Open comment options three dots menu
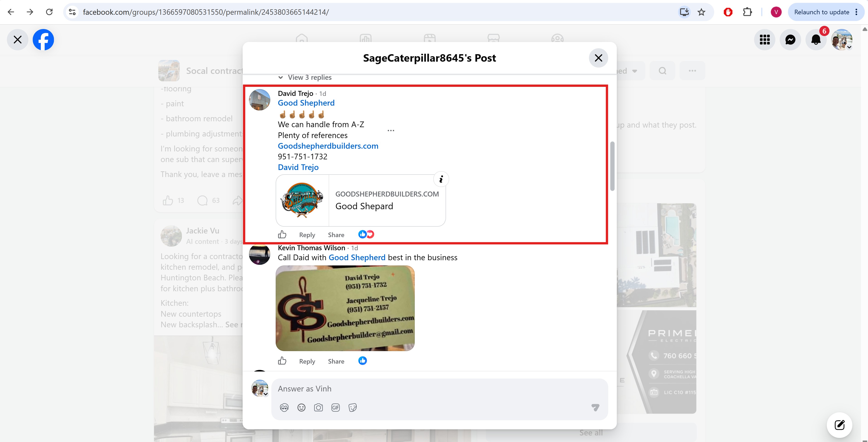 click(391, 131)
